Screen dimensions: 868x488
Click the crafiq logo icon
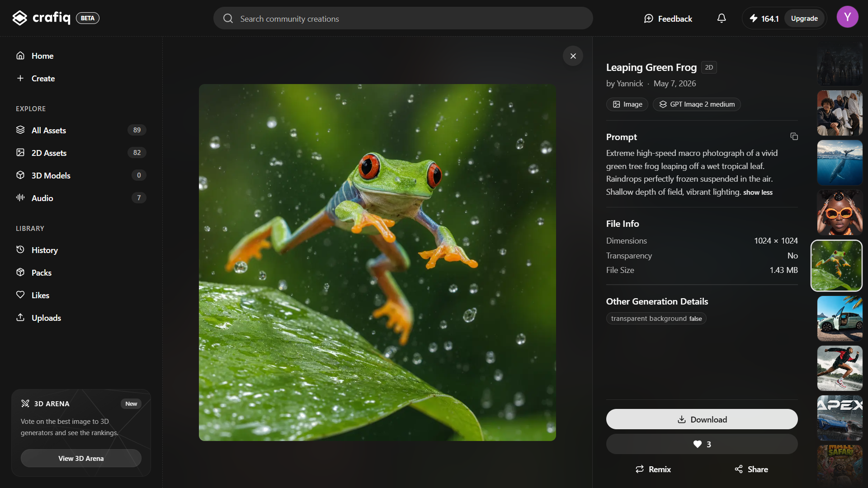[x=19, y=18]
